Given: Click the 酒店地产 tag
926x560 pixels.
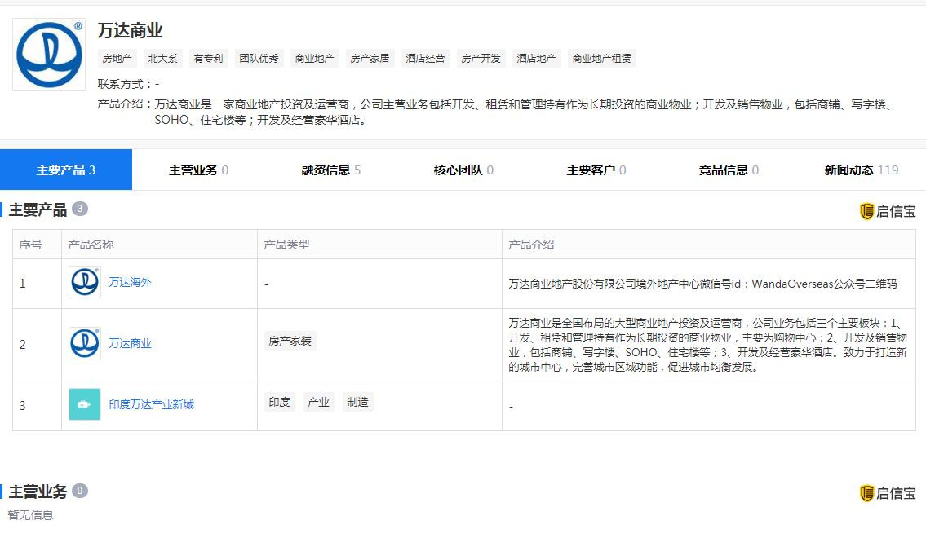Looking at the screenshot, I should pos(536,59).
